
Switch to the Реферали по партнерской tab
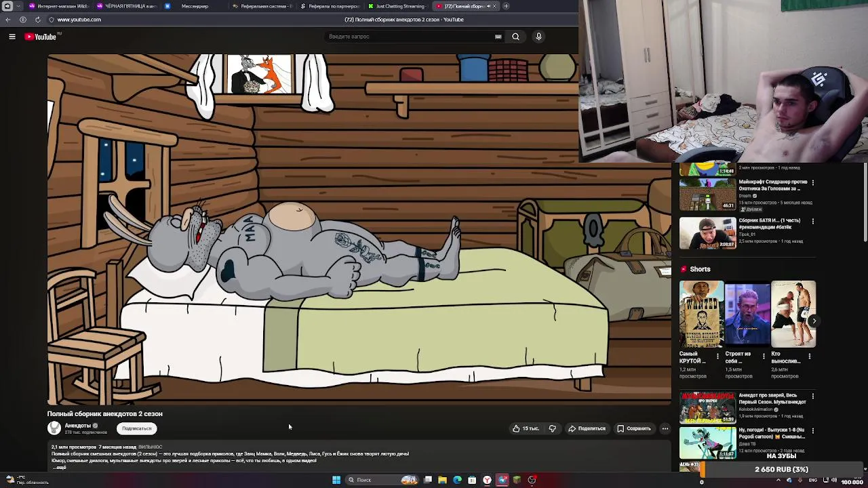pyautogui.click(x=330, y=6)
